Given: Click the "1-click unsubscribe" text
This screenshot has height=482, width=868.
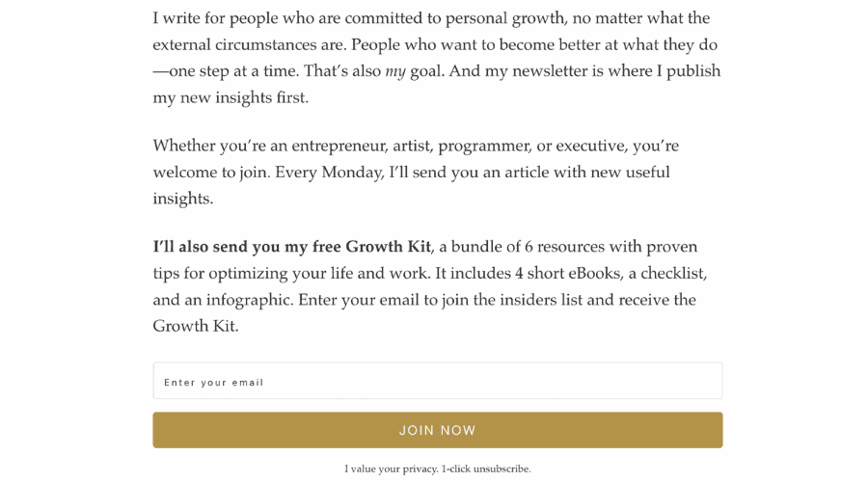Looking at the screenshot, I should pos(486,469).
